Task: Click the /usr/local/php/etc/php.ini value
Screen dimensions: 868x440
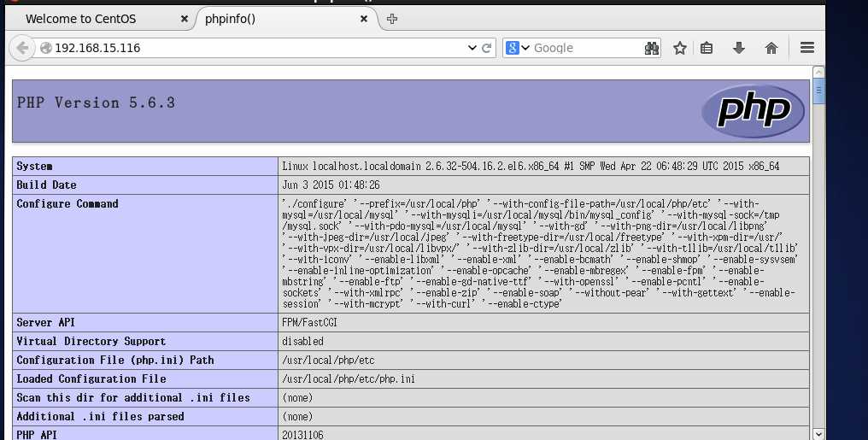Action: [x=349, y=379]
